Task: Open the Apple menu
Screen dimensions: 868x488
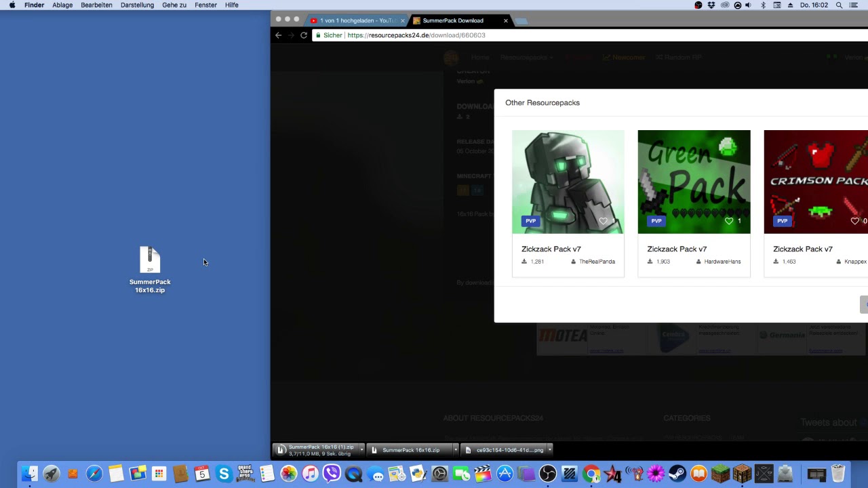Action: coord(12,5)
